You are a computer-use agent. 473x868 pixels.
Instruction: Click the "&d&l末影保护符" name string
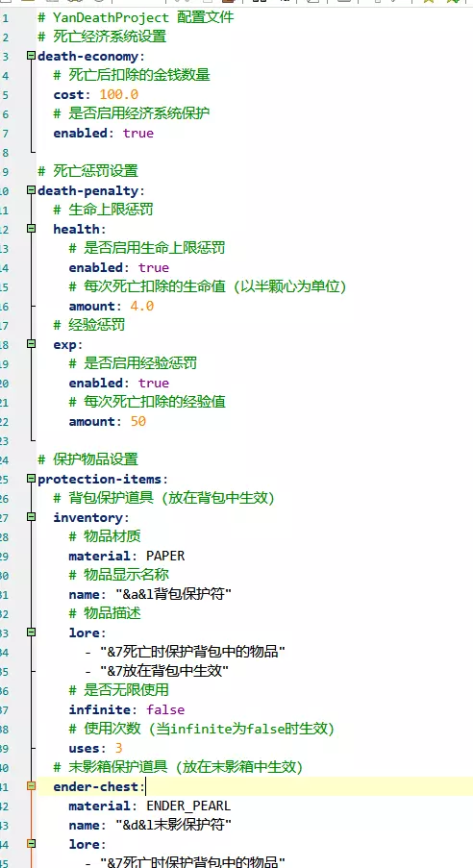click(x=173, y=825)
